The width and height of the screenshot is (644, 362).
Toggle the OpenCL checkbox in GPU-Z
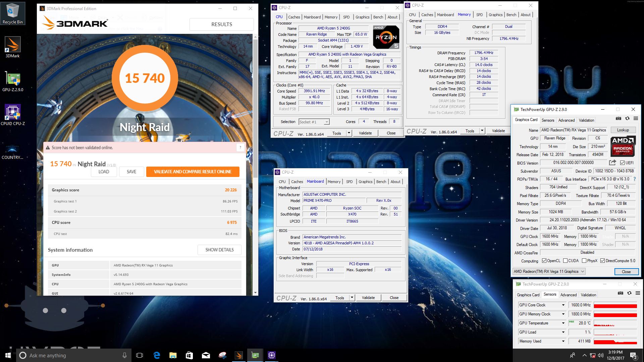pyautogui.click(x=544, y=260)
